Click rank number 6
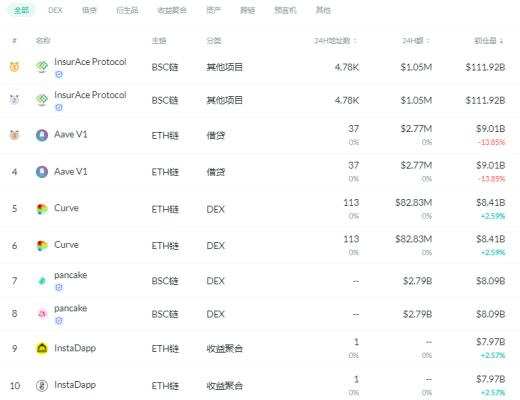520x400 pixels. click(14, 246)
